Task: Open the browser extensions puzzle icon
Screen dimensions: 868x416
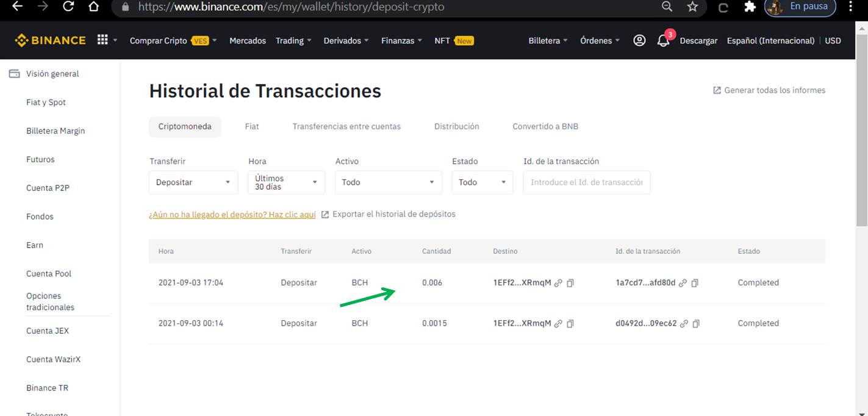Action: pos(750,7)
